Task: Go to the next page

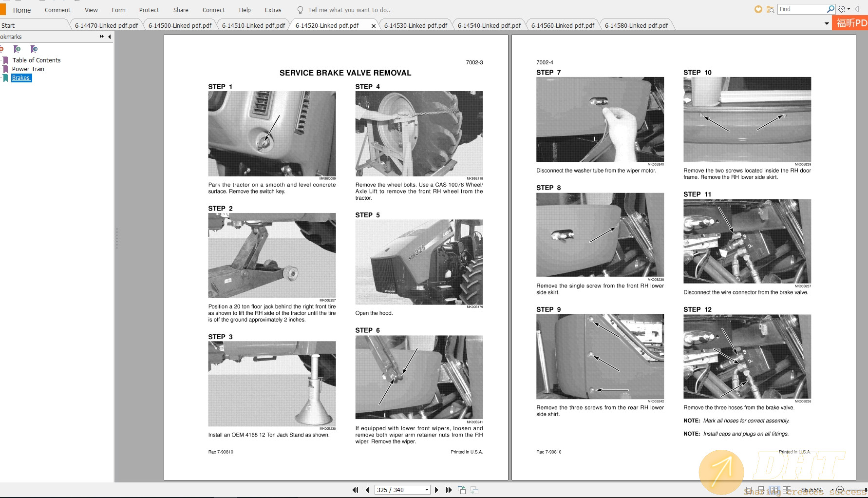Action: pyautogui.click(x=436, y=490)
